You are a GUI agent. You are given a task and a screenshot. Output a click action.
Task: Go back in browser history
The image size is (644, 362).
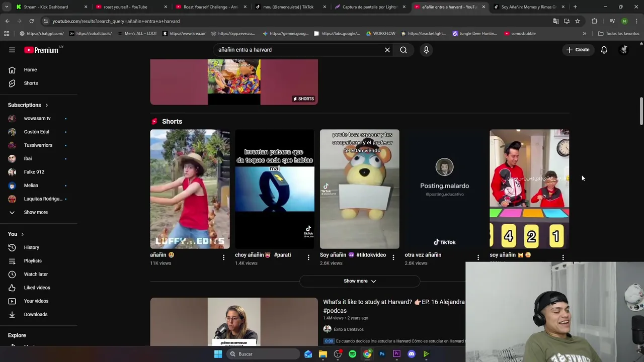(x=7, y=21)
